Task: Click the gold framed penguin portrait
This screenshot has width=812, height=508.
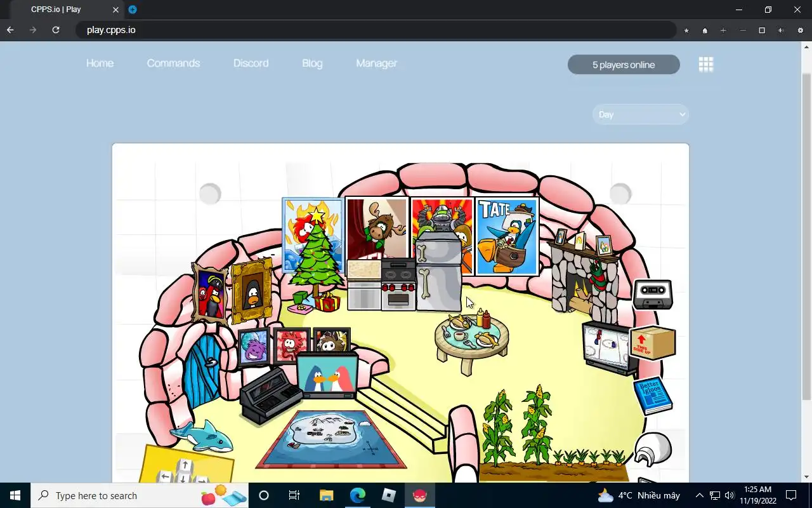Action: 252,292
